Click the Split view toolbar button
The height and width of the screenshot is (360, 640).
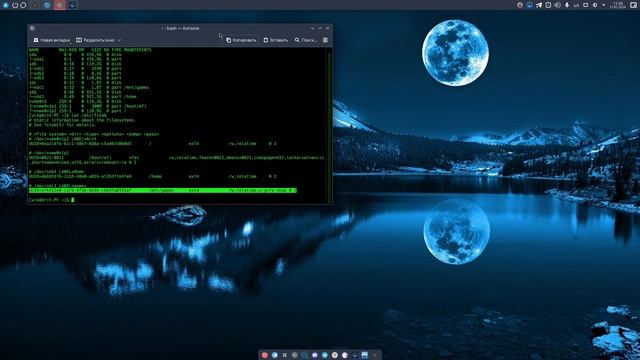[96, 40]
